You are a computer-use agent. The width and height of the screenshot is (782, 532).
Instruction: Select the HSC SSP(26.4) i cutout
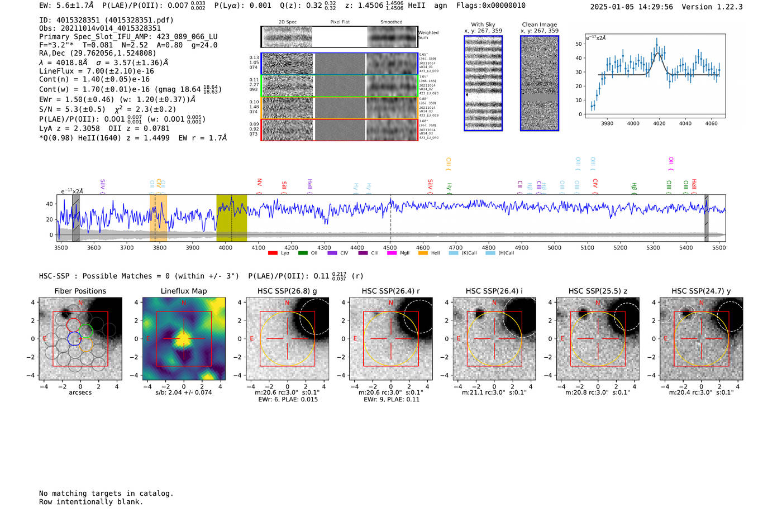pyautogui.click(x=494, y=339)
